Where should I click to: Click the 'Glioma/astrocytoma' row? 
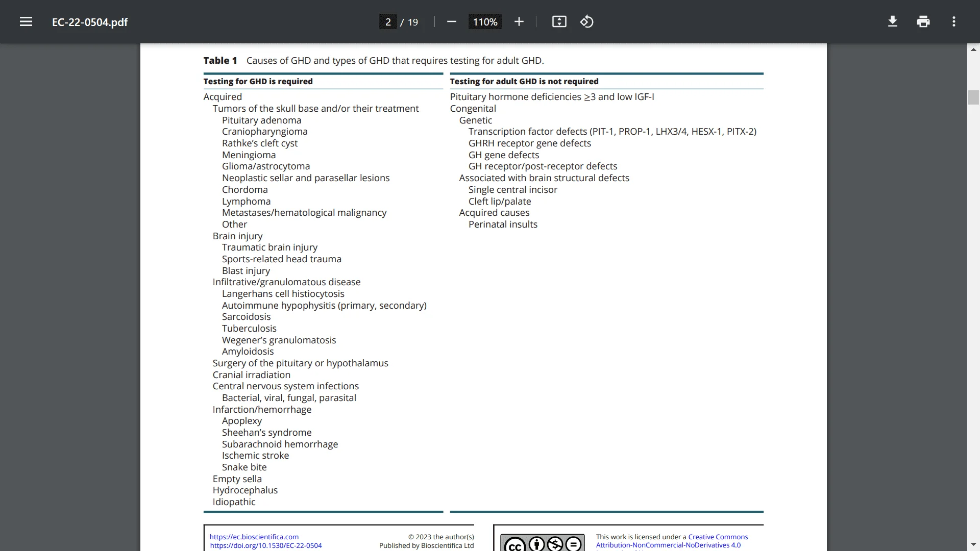(265, 166)
